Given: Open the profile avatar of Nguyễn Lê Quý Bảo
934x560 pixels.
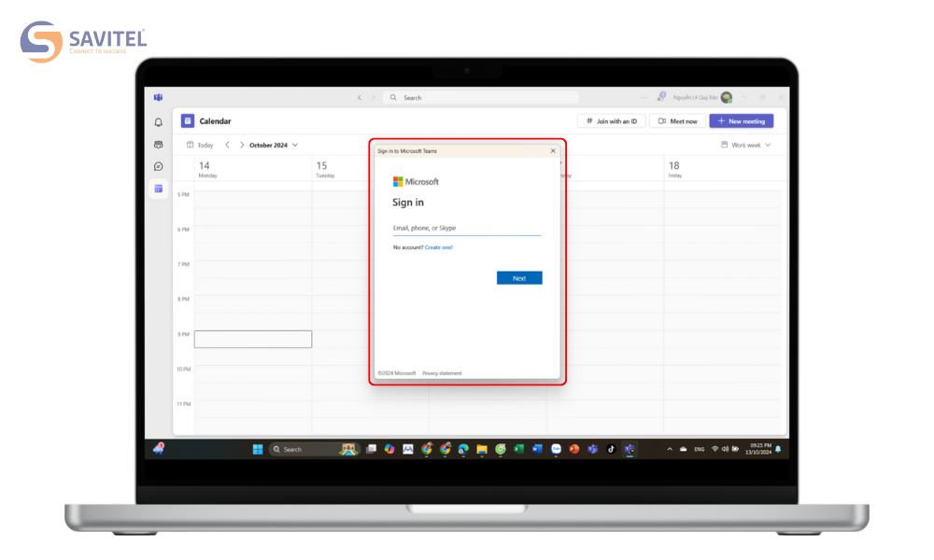Looking at the screenshot, I should coord(727,97).
